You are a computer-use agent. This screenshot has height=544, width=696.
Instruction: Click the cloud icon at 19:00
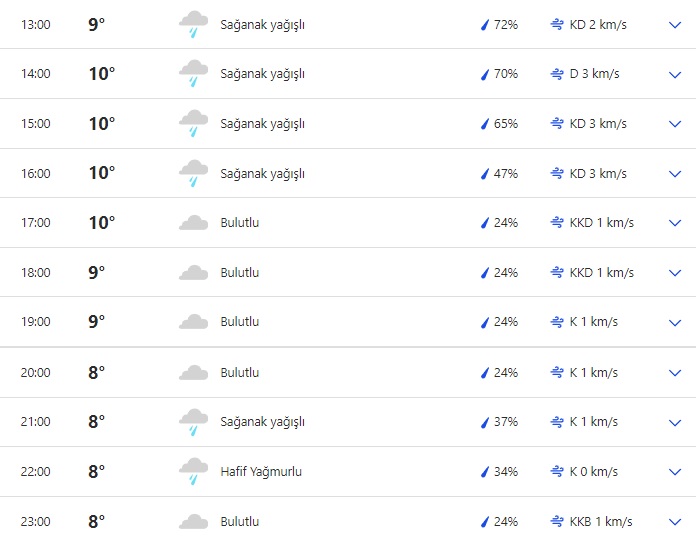click(x=193, y=322)
